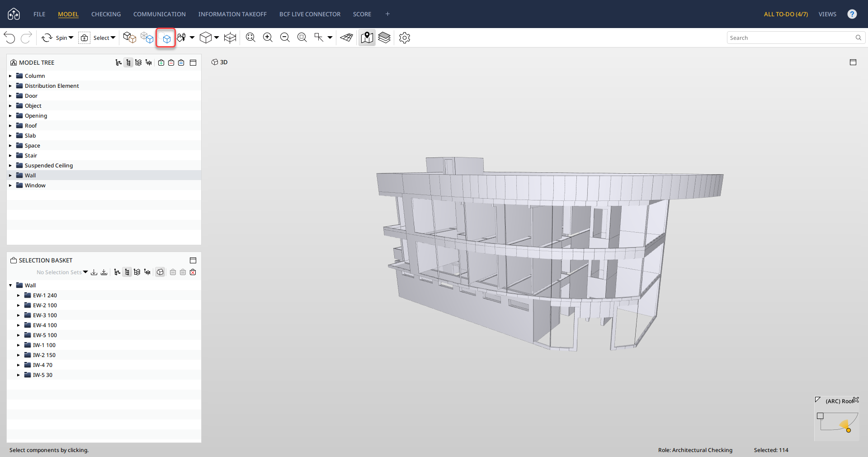
Task: Click the section box cube icon
Action: pos(230,38)
